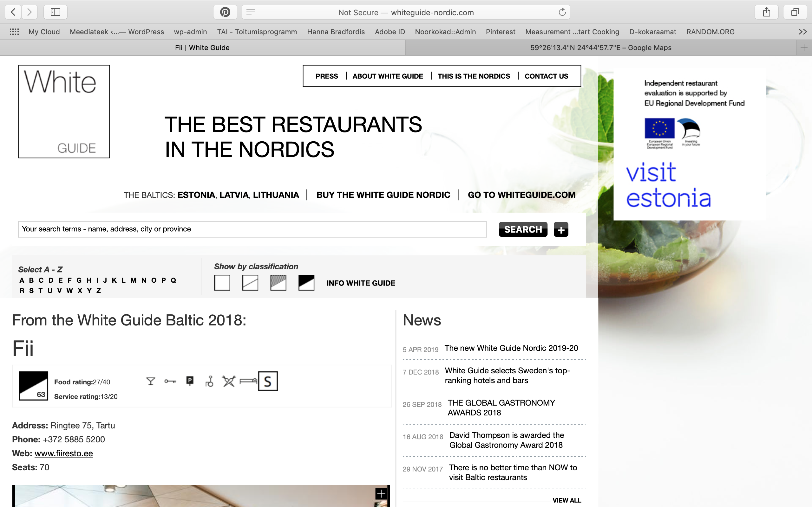Click the restaurant search terms field
The width and height of the screenshot is (812, 507).
tap(252, 229)
